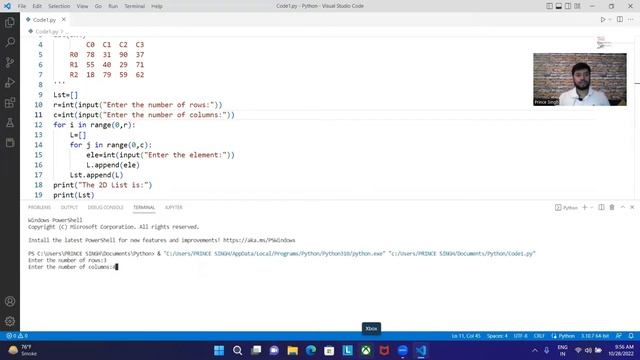Open Windows Start button

219,350
